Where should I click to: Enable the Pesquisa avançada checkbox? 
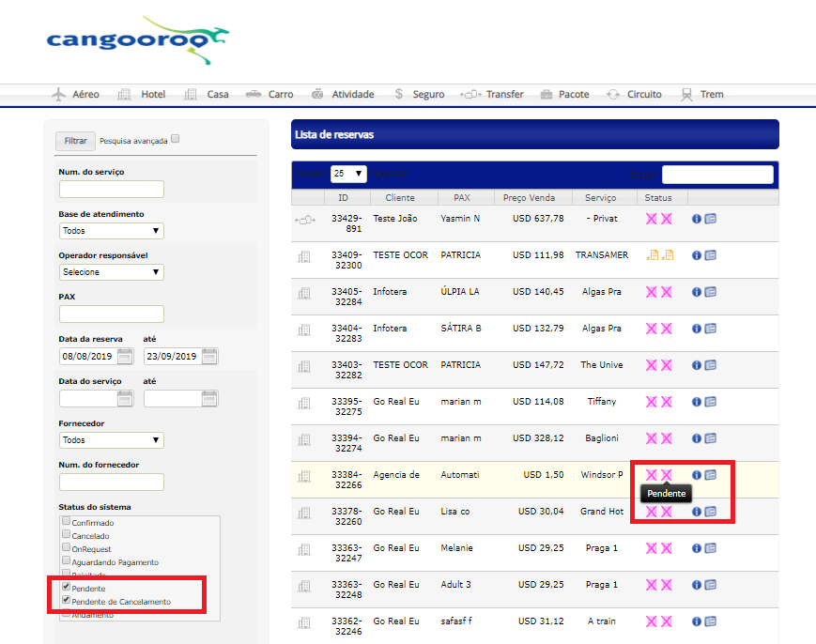(175, 140)
